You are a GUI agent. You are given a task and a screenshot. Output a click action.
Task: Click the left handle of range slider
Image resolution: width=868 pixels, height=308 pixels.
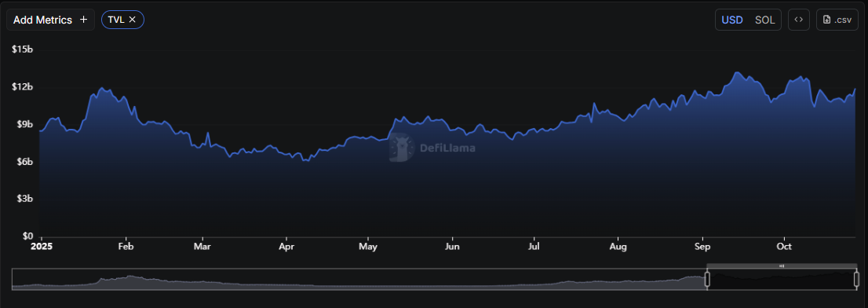707,279
